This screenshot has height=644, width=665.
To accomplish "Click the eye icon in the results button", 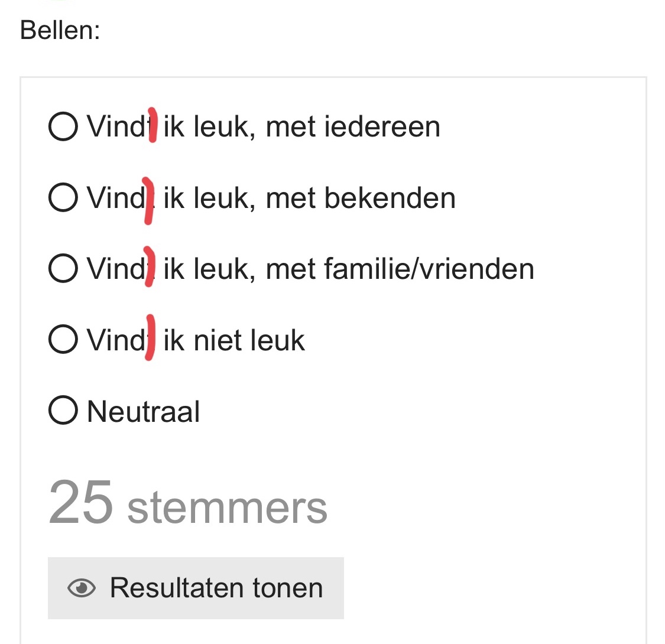I will pyautogui.click(x=82, y=588).
